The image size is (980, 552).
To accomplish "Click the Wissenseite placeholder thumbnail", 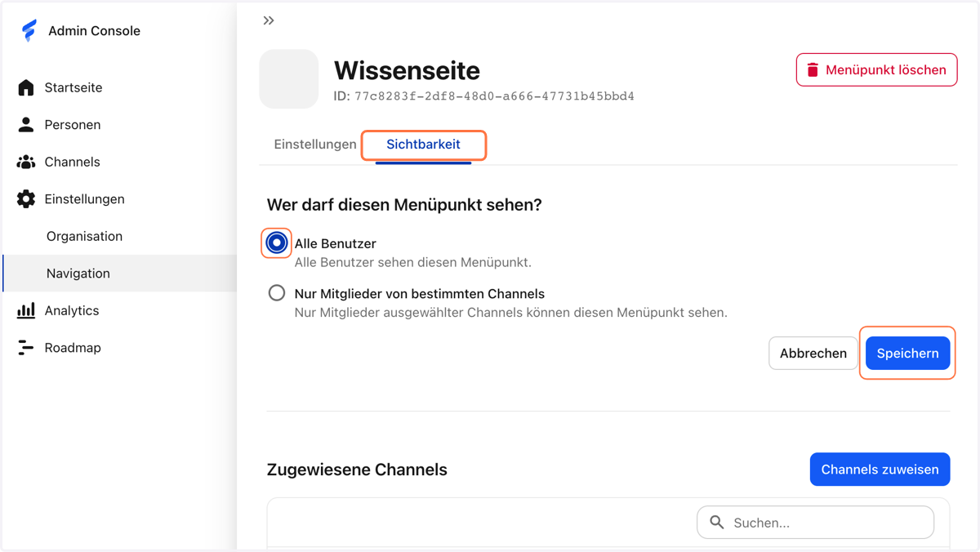I will tap(289, 79).
